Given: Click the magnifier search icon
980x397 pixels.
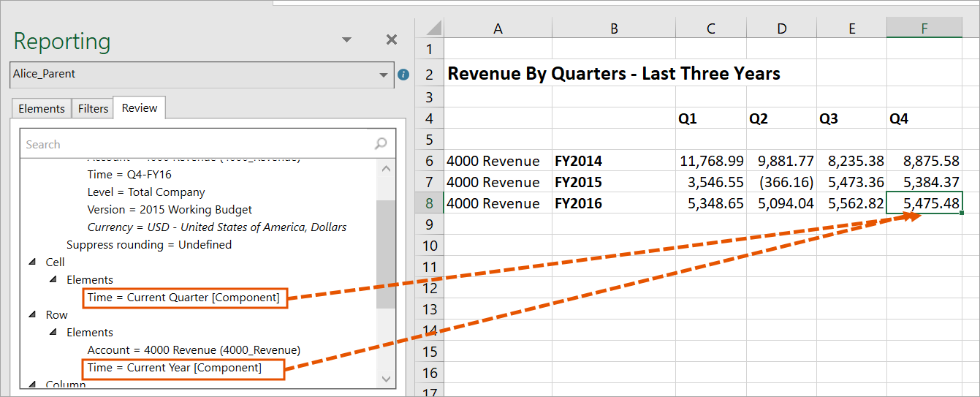Looking at the screenshot, I should pos(381,144).
